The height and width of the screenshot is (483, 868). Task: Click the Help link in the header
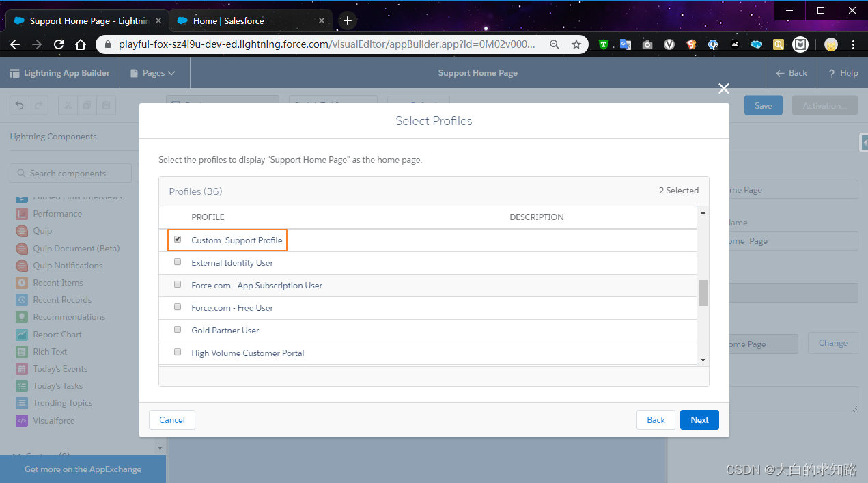[843, 73]
